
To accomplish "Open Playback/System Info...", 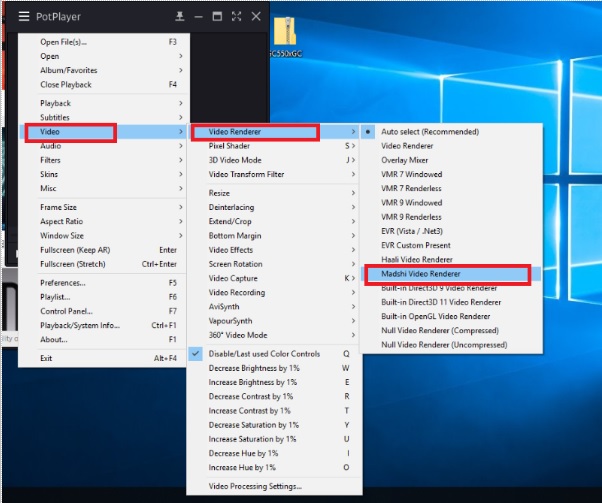I will (104, 326).
